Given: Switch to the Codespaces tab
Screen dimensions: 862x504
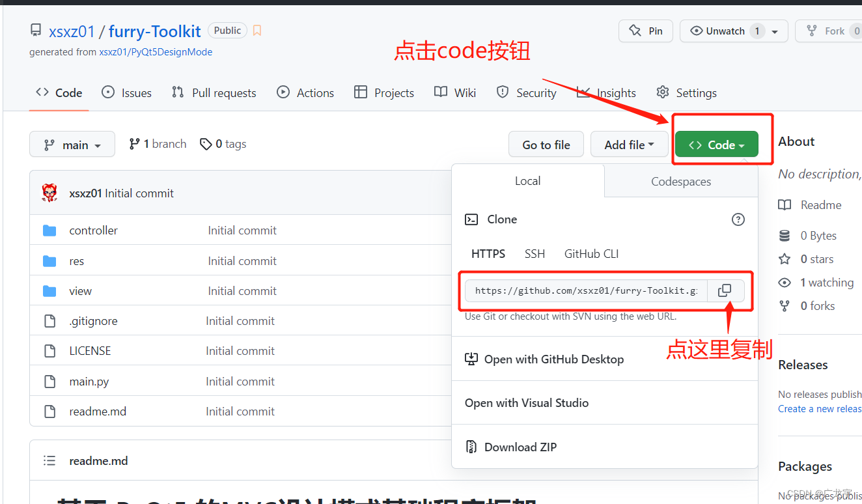Looking at the screenshot, I should pos(681,182).
